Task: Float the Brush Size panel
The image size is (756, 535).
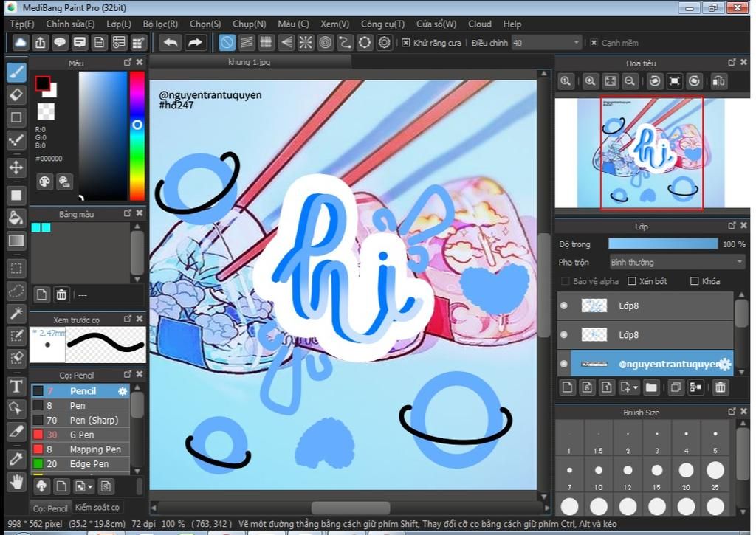Action: [x=732, y=412]
